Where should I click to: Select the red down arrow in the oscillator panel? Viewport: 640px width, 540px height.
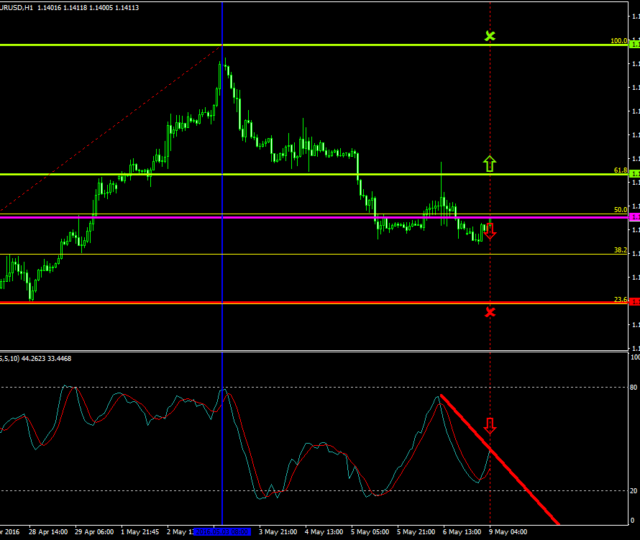coord(490,425)
